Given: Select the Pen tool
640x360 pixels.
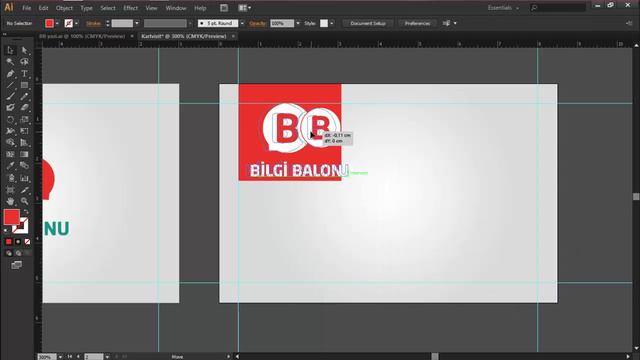Looking at the screenshot, I should (x=10, y=73).
